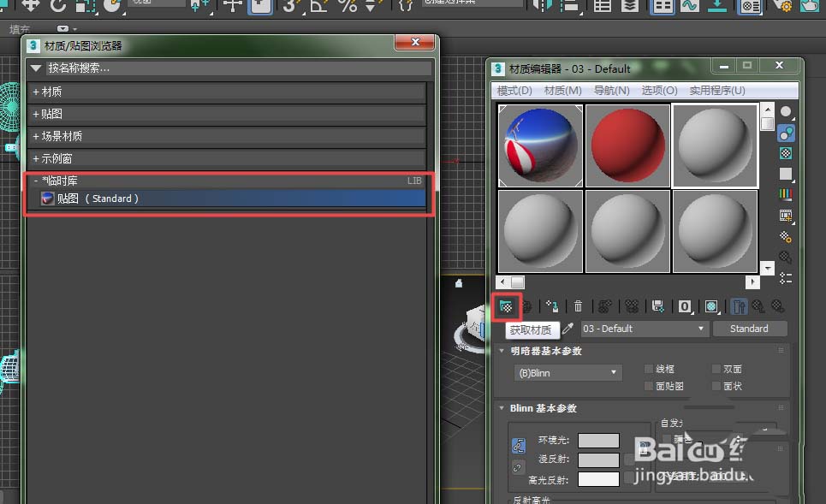
Task: Select 贴图 (Standard) in temporary library
Action: point(232,199)
